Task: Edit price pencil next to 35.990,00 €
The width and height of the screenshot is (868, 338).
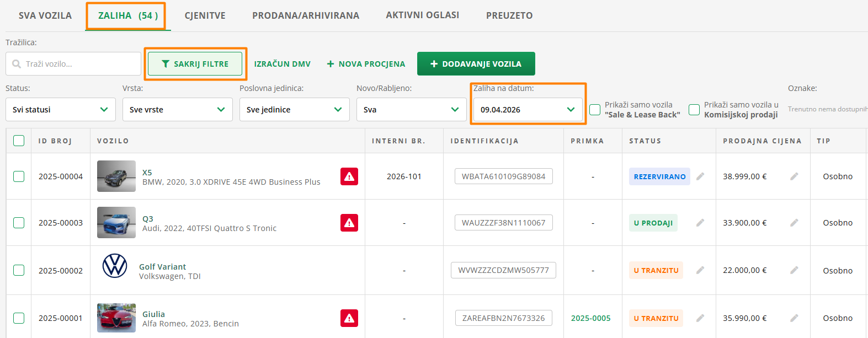Action: point(794,318)
